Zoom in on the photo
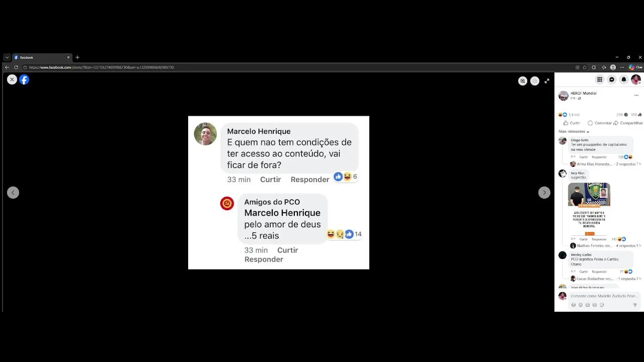644x362 pixels. [x=523, y=81]
